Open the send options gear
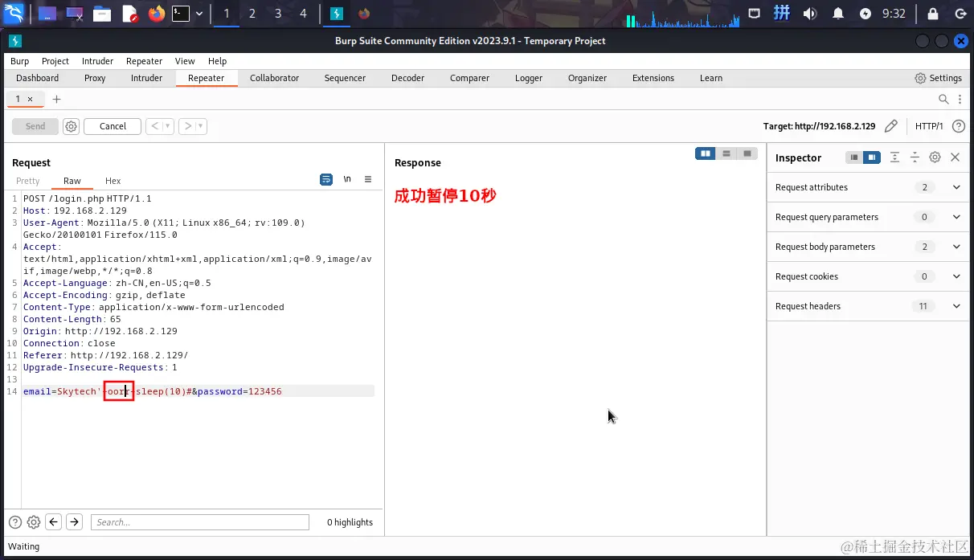The image size is (974, 560). point(71,126)
